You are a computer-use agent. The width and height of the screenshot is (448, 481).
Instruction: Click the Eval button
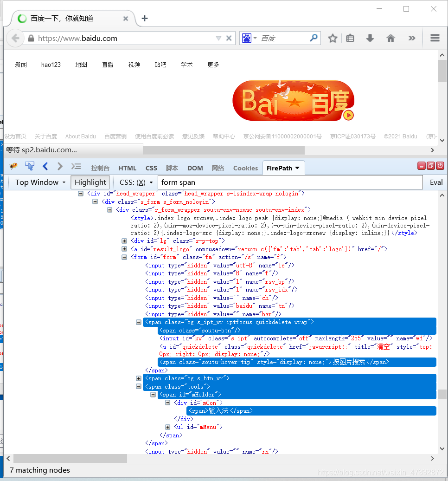tap(436, 182)
